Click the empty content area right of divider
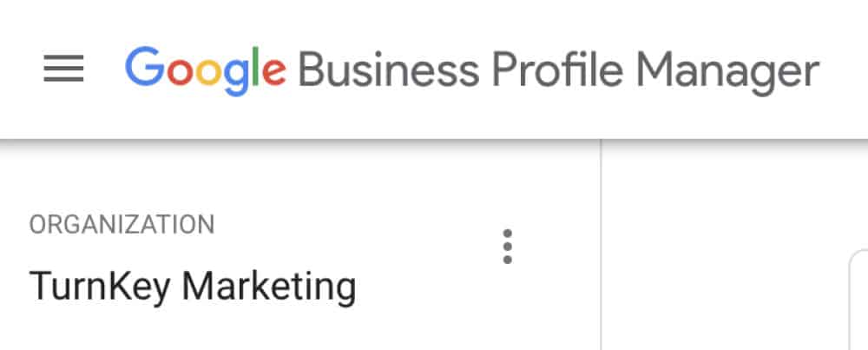The width and height of the screenshot is (868, 350). [x=725, y=244]
